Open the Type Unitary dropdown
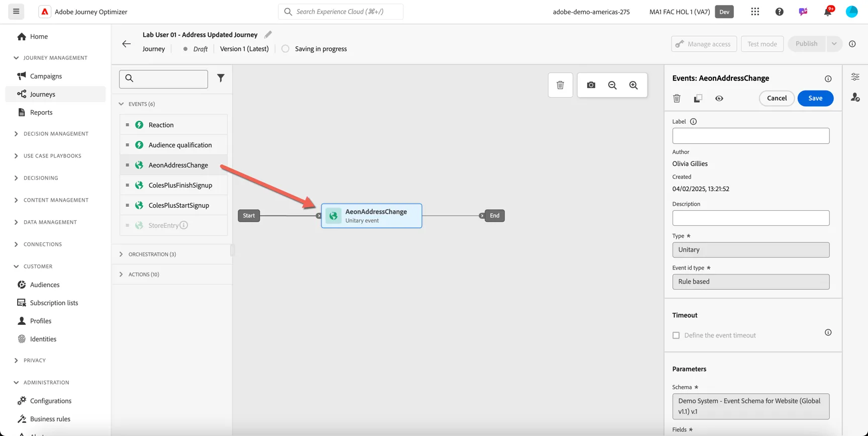868x436 pixels. pyautogui.click(x=750, y=250)
